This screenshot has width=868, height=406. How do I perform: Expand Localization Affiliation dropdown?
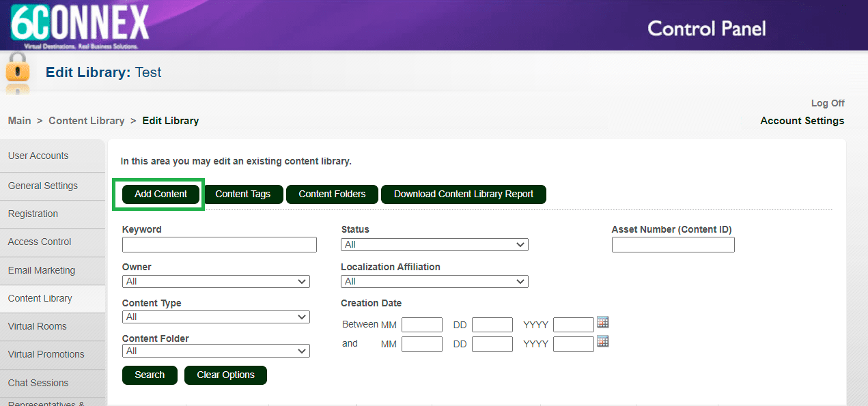click(x=434, y=281)
